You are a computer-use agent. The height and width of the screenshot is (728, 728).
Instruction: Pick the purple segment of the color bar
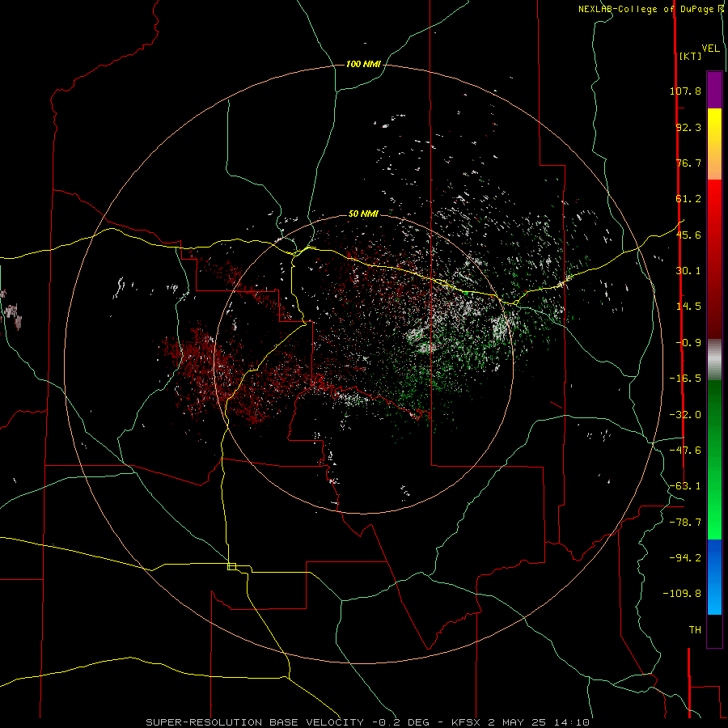[x=714, y=90]
